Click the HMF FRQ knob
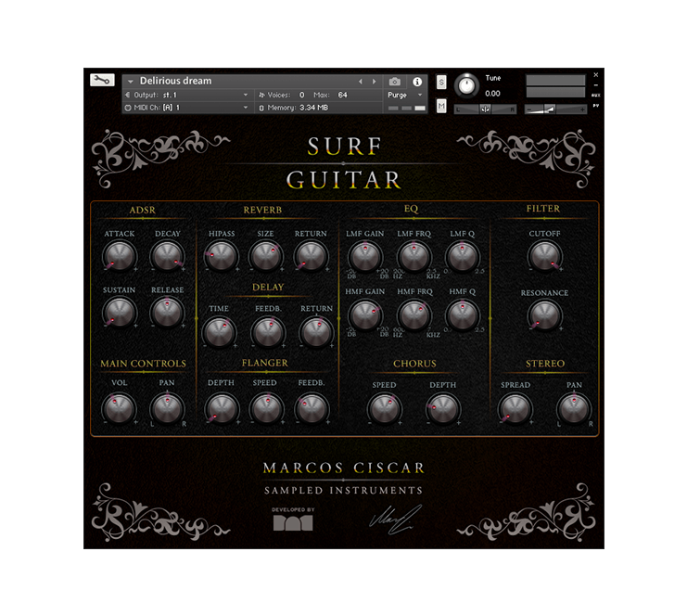 pos(414,315)
